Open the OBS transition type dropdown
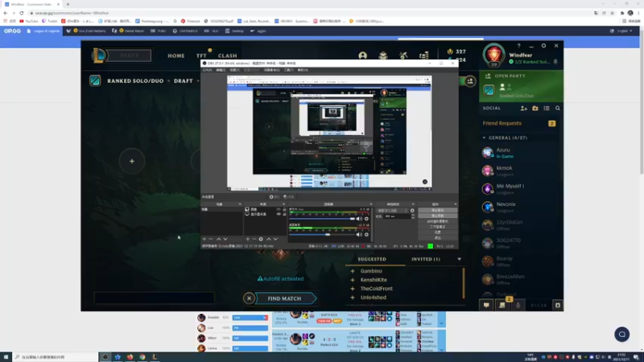 [393, 211]
